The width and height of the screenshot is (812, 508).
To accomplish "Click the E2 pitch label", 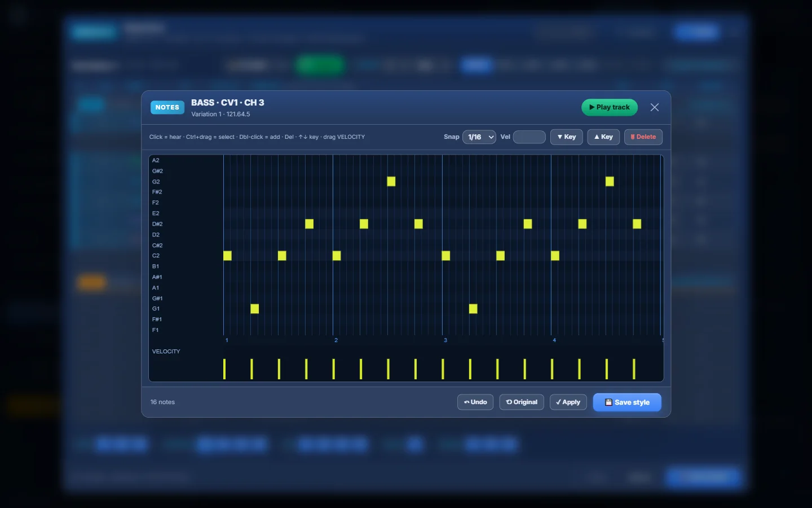I will (156, 213).
